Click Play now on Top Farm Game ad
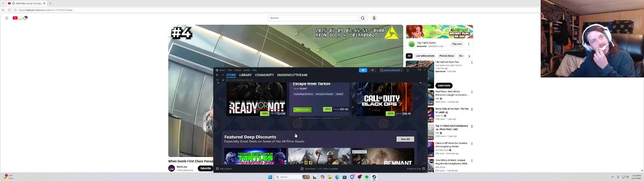The width and height of the screenshot is (644, 181). click(x=457, y=44)
